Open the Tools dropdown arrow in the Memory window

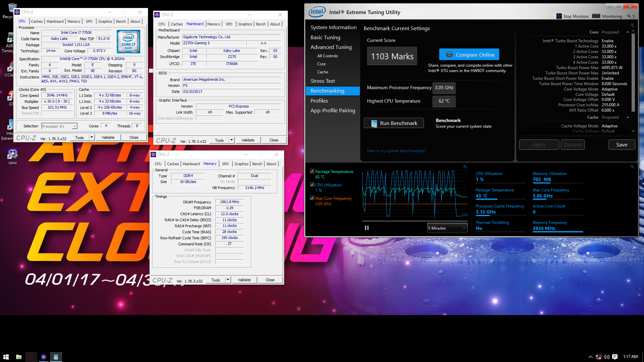228,280
